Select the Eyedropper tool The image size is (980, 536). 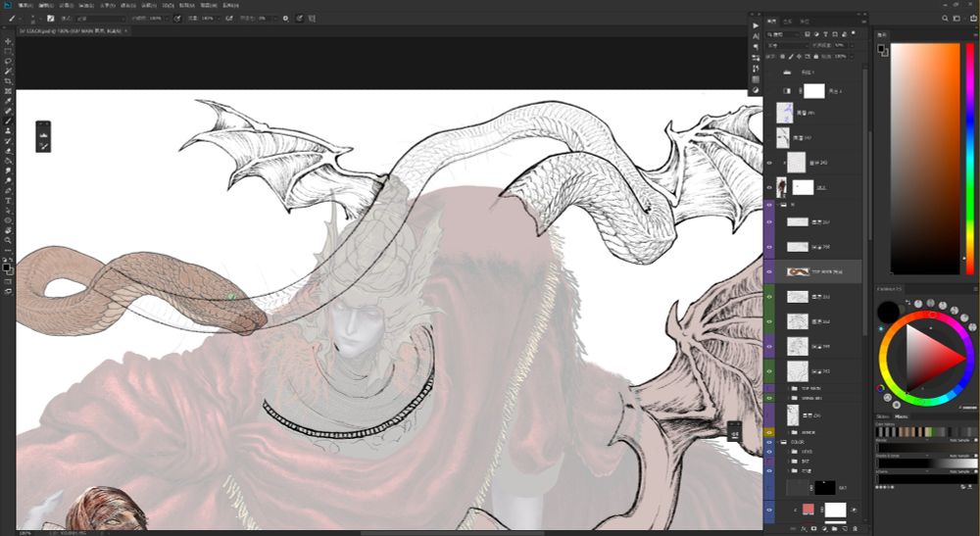tap(8, 101)
